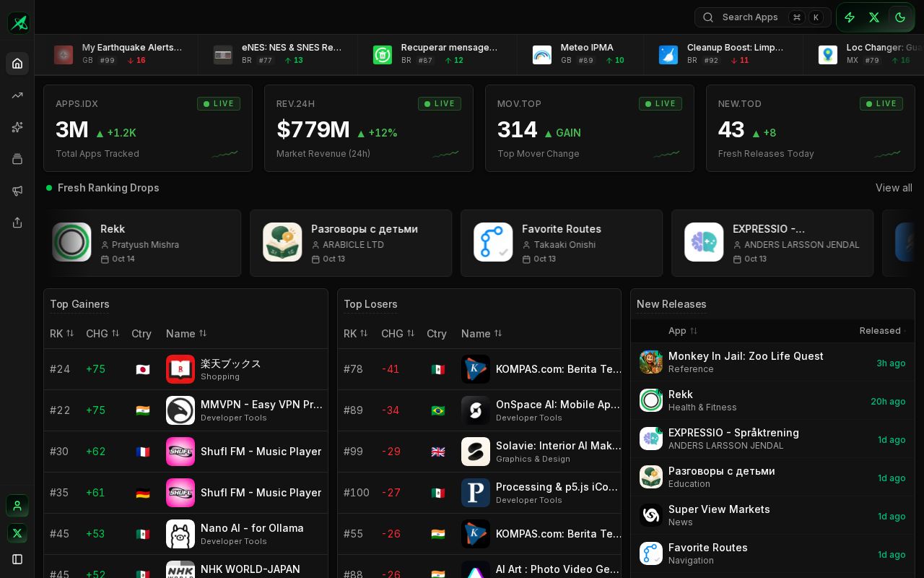This screenshot has height=578, width=924.
Task: Open the X link in sidebar bottom
Action: 17,533
